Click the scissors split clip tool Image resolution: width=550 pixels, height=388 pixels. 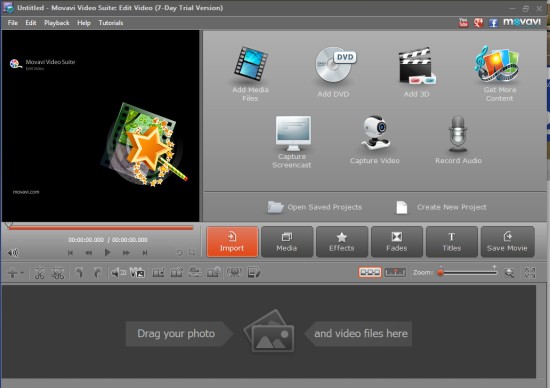(x=39, y=273)
